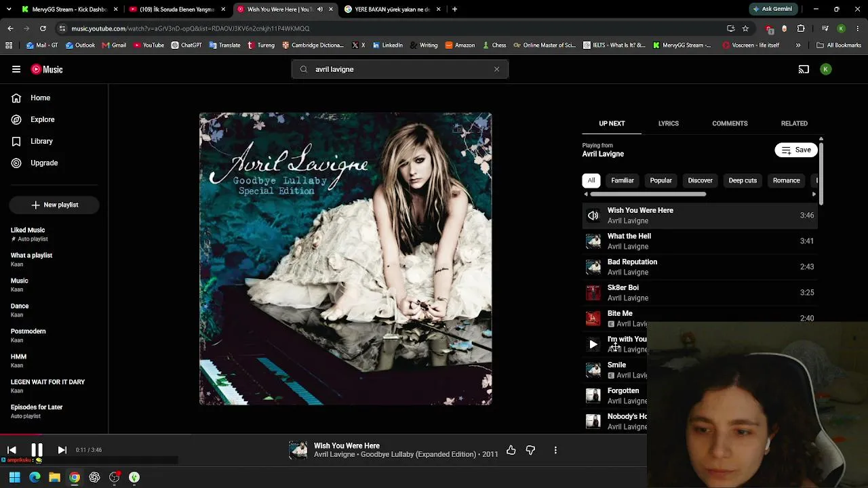Play Bad Reputation from the queue

(x=701, y=267)
